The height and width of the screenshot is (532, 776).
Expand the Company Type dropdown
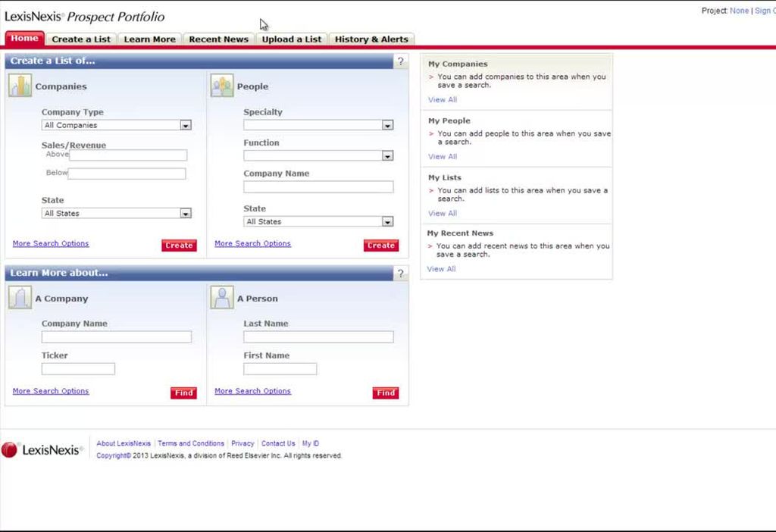click(x=185, y=125)
